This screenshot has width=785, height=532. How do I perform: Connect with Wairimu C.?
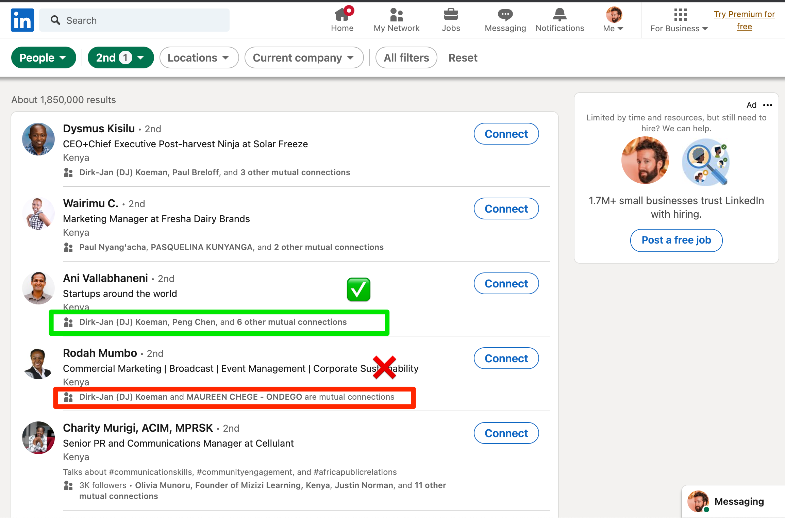[x=506, y=209]
